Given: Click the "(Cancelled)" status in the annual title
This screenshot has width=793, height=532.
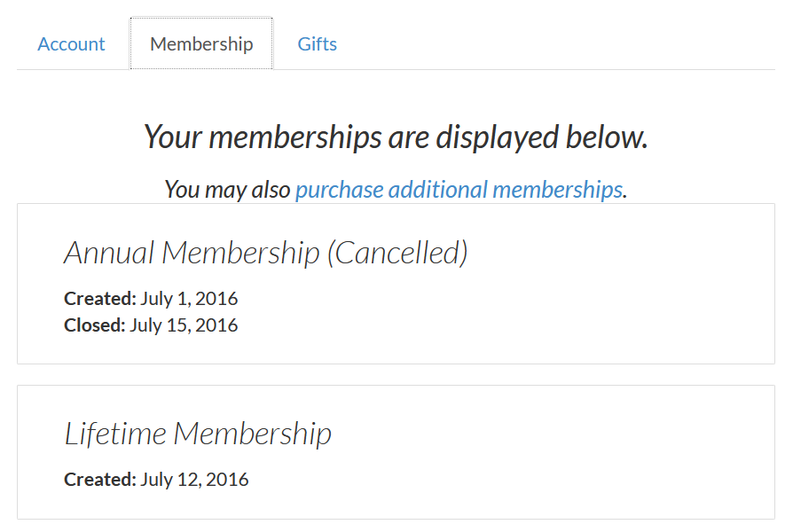Looking at the screenshot, I should (397, 253).
